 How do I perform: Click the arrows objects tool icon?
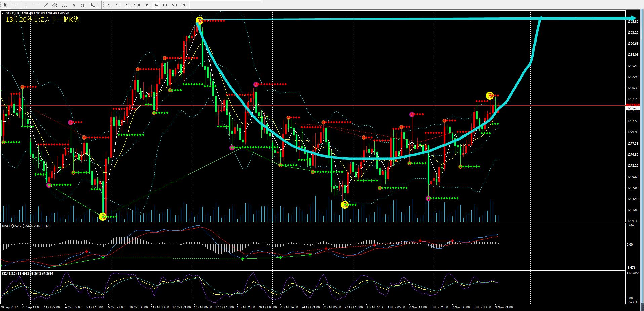click(x=92, y=5)
